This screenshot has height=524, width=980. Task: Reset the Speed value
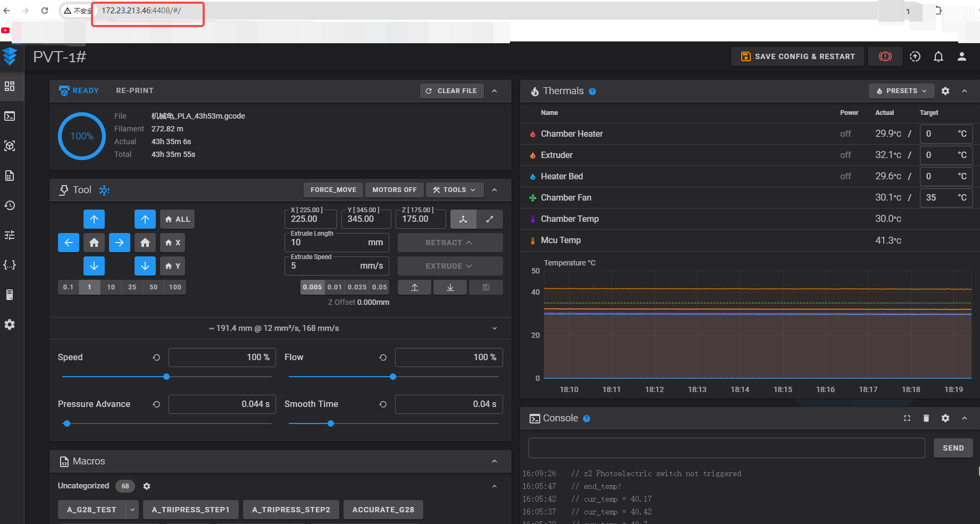pos(156,357)
